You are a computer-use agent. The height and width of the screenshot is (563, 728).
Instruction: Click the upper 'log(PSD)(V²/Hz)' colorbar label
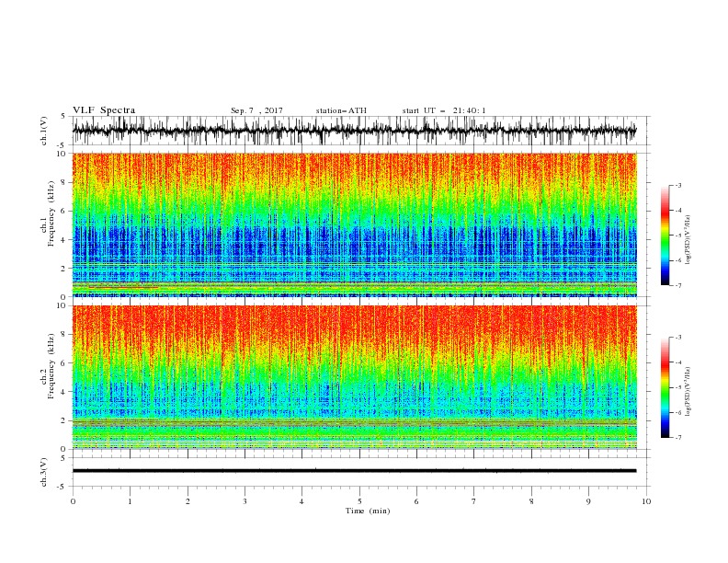click(x=688, y=240)
